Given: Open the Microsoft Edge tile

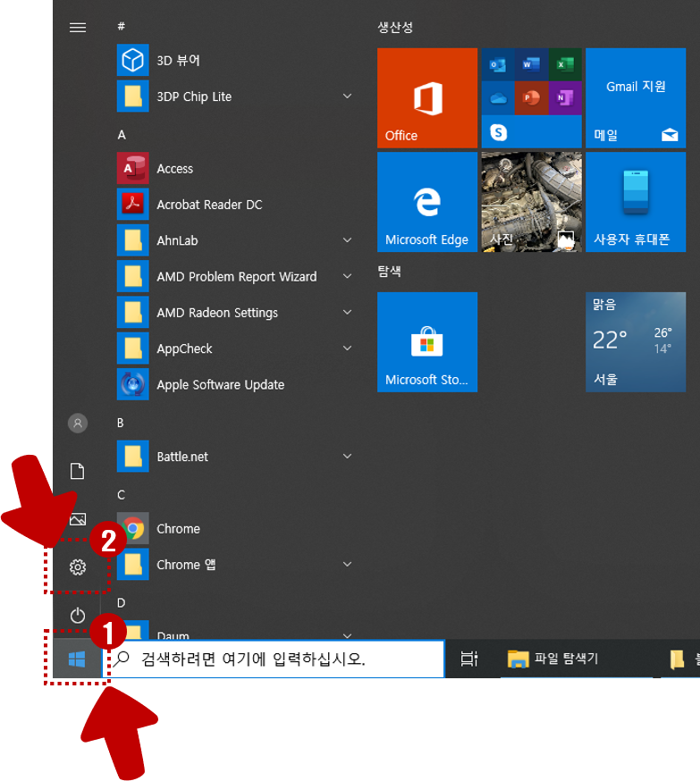Looking at the screenshot, I should point(427,202).
